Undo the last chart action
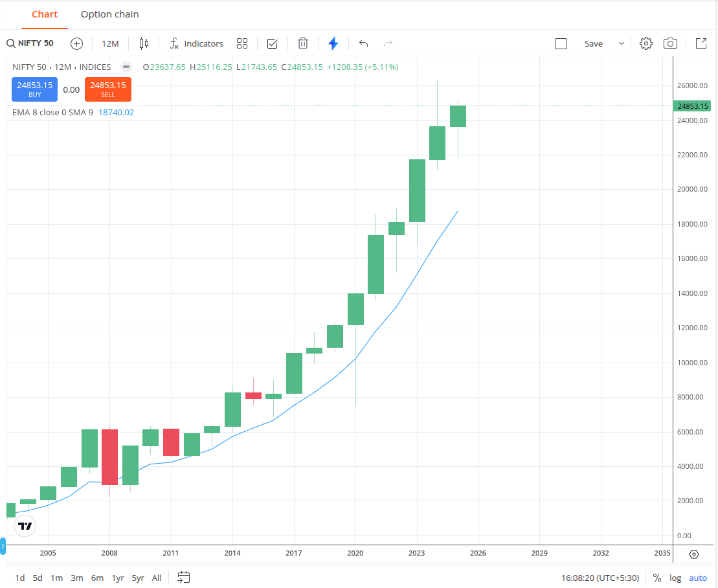 [364, 43]
